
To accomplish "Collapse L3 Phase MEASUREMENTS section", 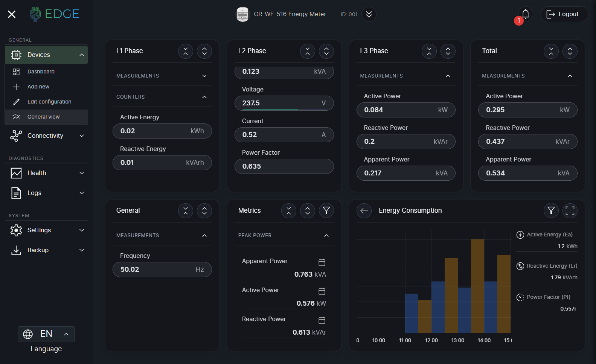I will 406,76.
